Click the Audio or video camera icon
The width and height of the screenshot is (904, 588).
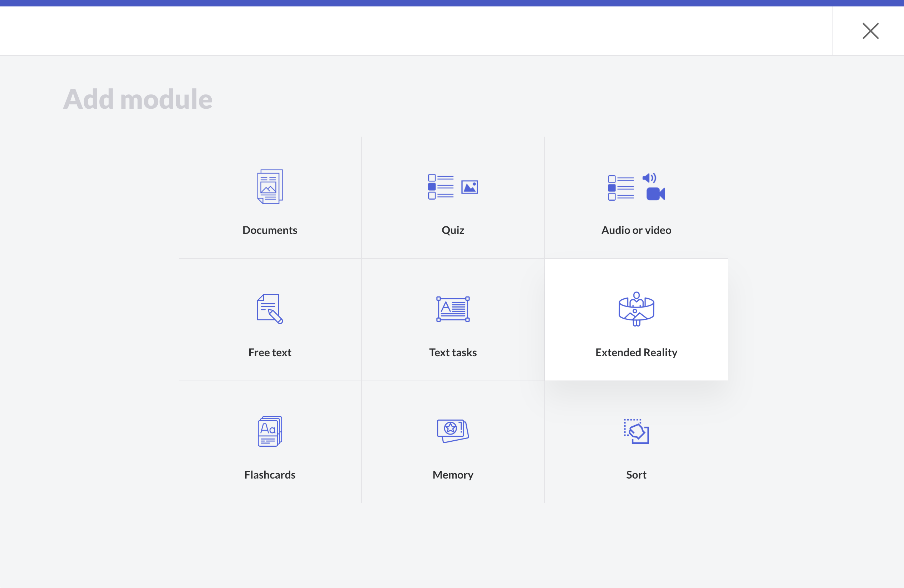pyautogui.click(x=655, y=194)
